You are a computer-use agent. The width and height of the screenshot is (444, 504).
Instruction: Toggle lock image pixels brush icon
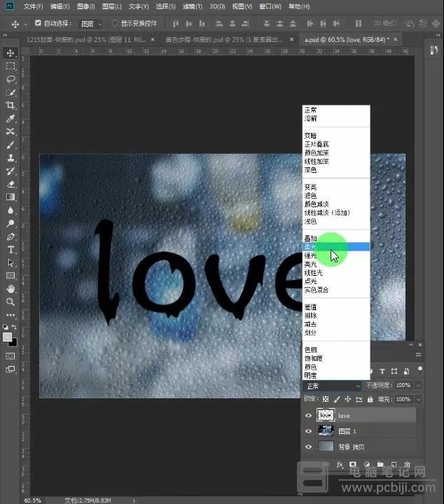(337, 399)
